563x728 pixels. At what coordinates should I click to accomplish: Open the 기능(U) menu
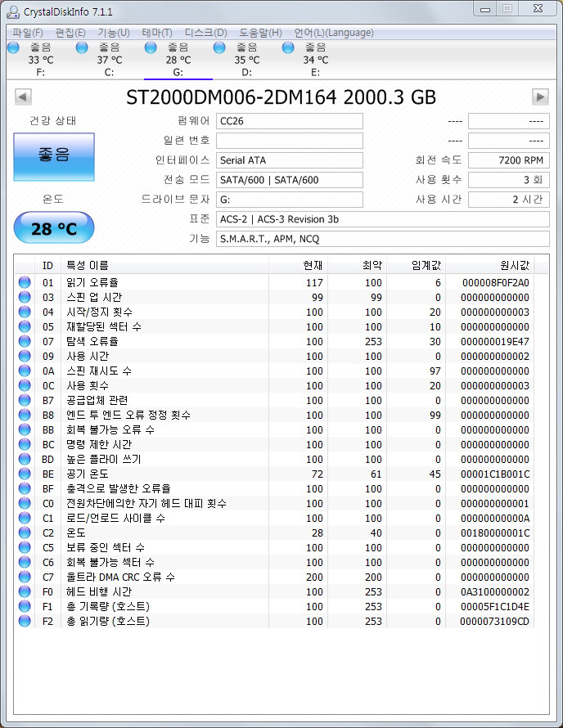(x=114, y=33)
